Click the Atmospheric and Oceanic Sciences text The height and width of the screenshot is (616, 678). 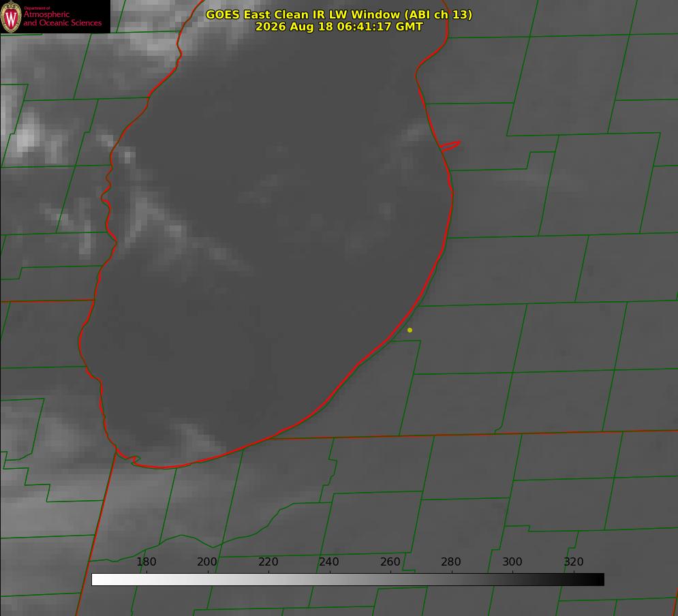pos(62,18)
